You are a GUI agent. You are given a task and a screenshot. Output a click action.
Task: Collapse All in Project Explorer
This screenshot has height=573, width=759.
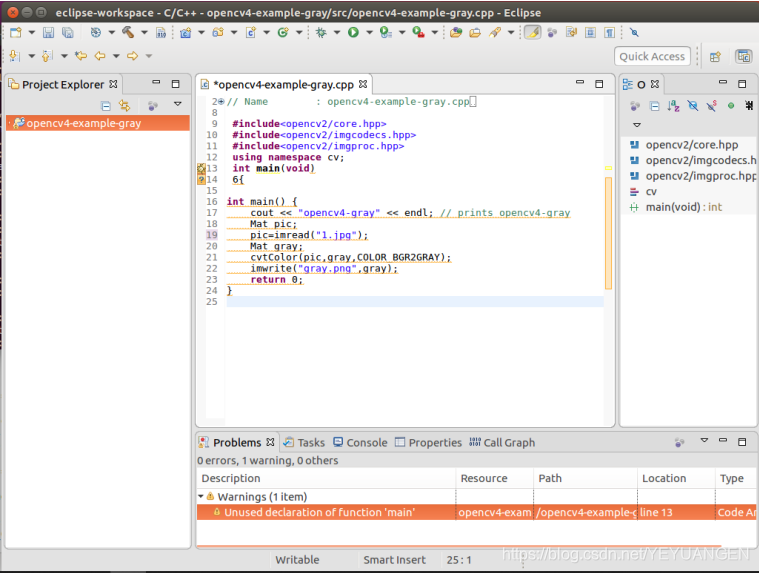coord(106,105)
